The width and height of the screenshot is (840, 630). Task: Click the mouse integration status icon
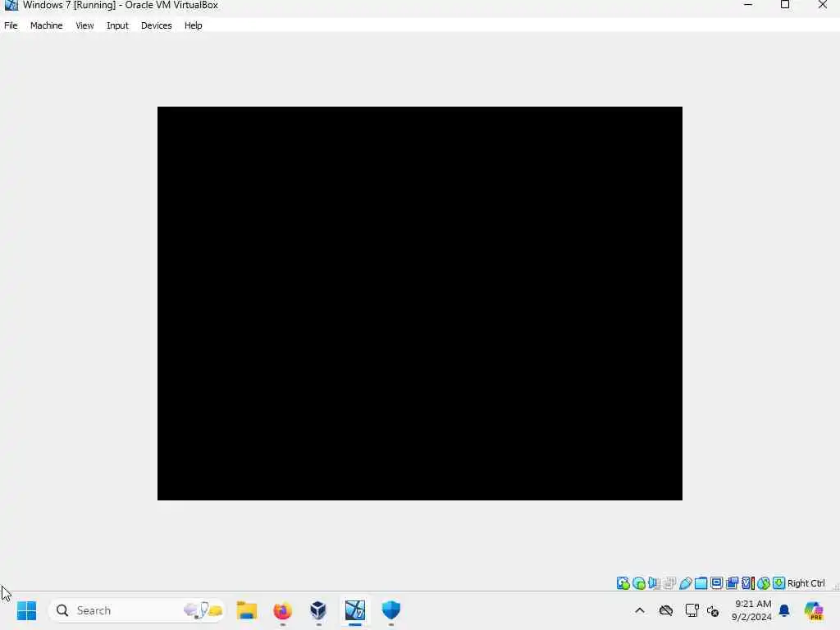coord(764,583)
